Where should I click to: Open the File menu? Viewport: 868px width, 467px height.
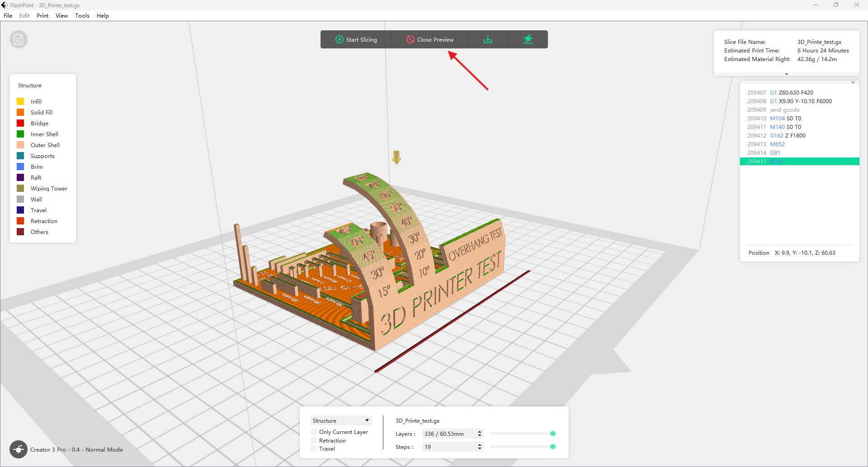pyautogui.click(x=8, y=15)
